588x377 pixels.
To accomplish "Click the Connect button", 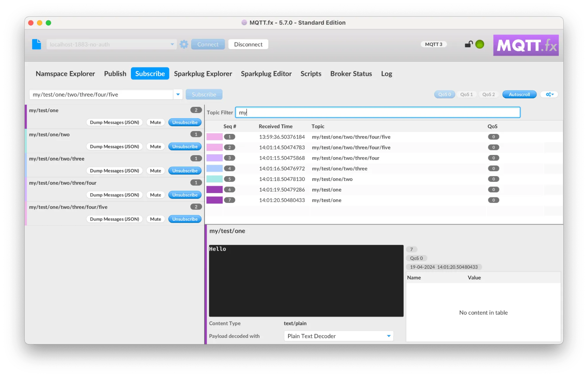I will (x=208, y=44).
